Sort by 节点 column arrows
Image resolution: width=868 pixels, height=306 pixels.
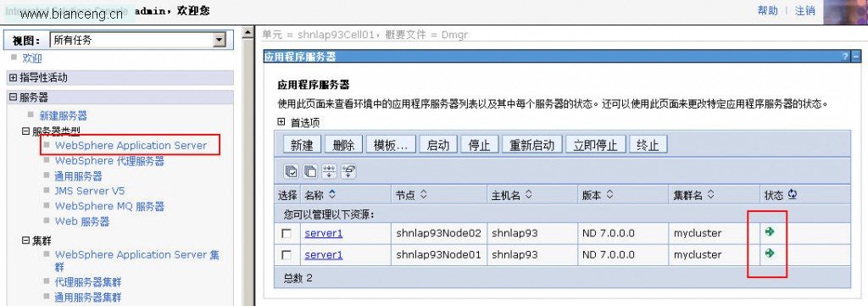[x=424, y=195]
